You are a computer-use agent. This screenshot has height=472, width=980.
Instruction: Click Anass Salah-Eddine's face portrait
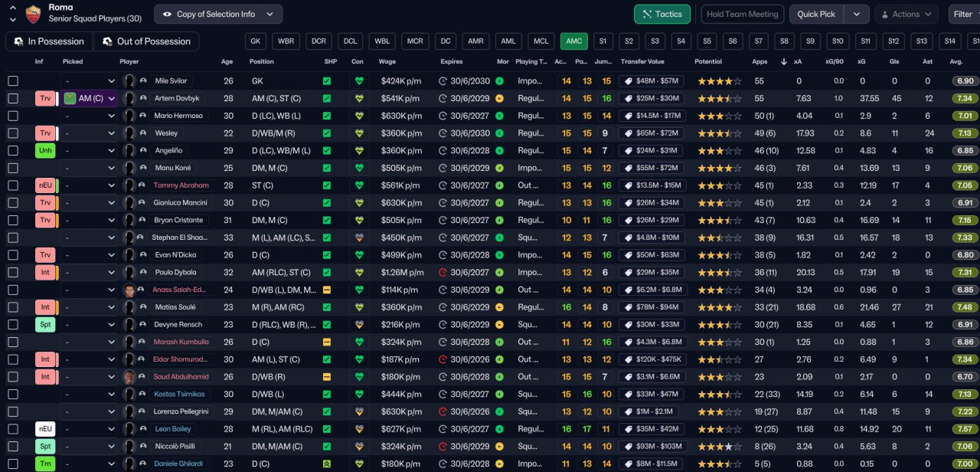129,290
